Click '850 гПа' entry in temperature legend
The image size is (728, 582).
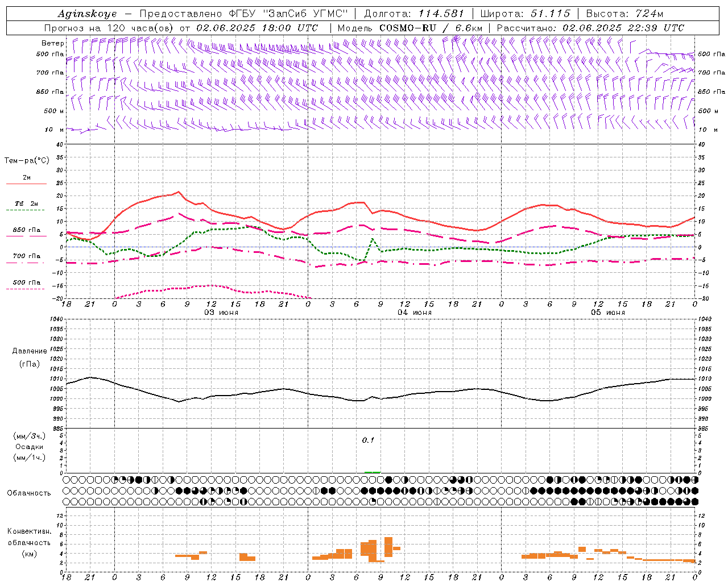pyautogui.click(x=26, y=230)
